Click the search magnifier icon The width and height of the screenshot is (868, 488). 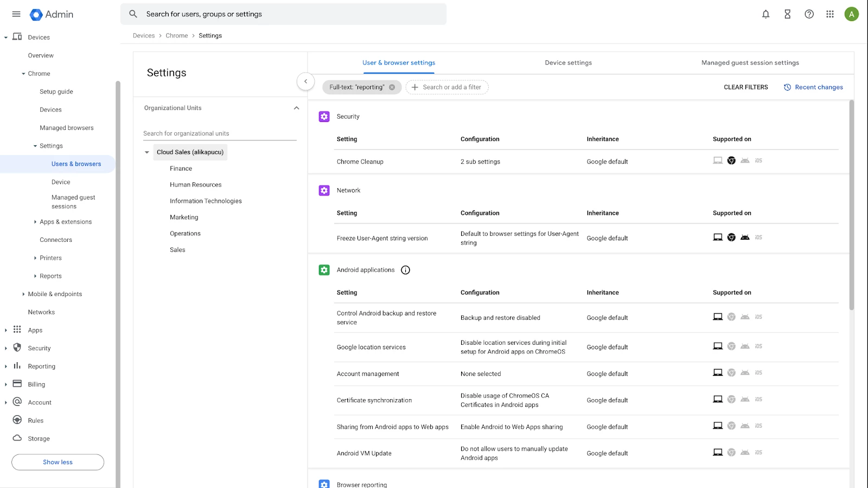point(133,14)
